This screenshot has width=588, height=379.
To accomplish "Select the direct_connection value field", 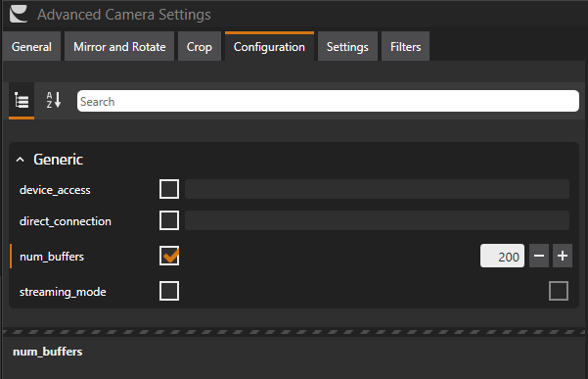I will 377,220.
